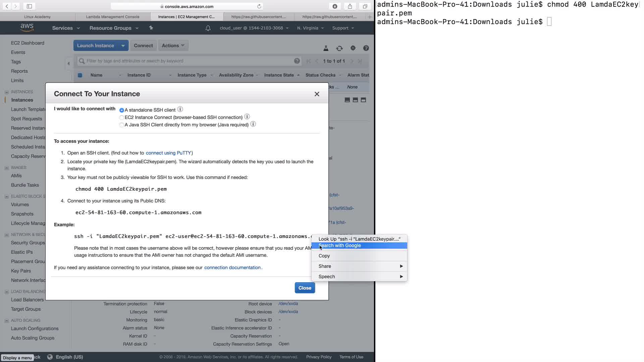Click info icon beside standalone SSH client
644x362 pixels.
[x=180, y=109]
